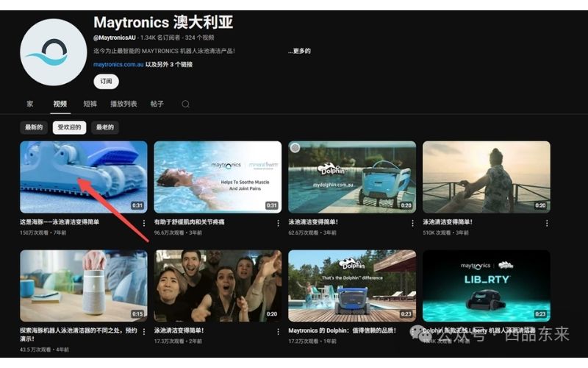Image resolution: width=588 pixels, height=368 pixels.
Task: Open video title 这是海豚——泳池清洁变得简单
Action: pos(60,222)
